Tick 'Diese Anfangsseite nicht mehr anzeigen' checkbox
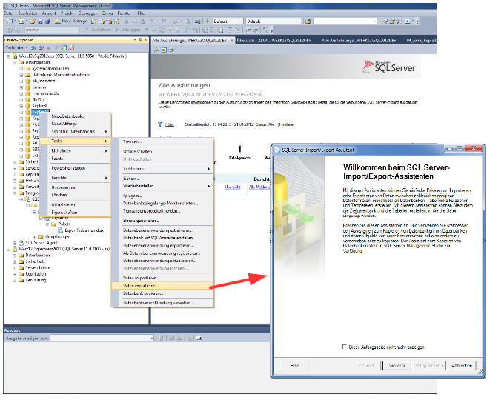This screenshot has width=504, height=420. [344, 347]
